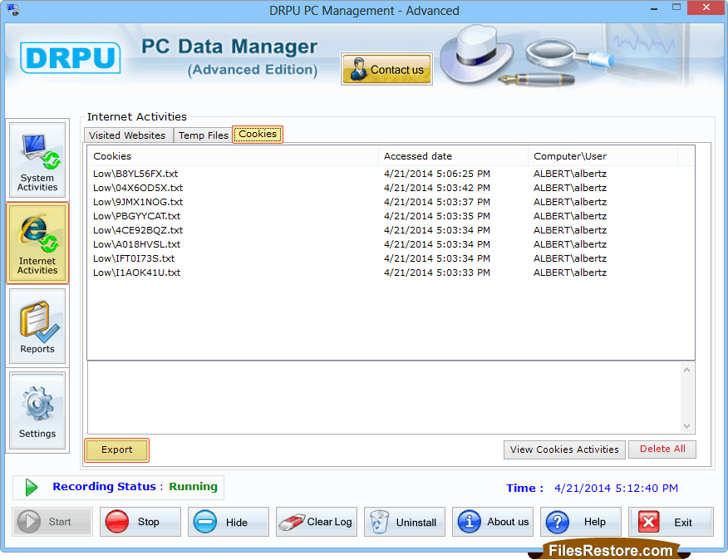Switch to the Temp Files tab
Screen dimensions: 728x560
(x=204, y=135)
